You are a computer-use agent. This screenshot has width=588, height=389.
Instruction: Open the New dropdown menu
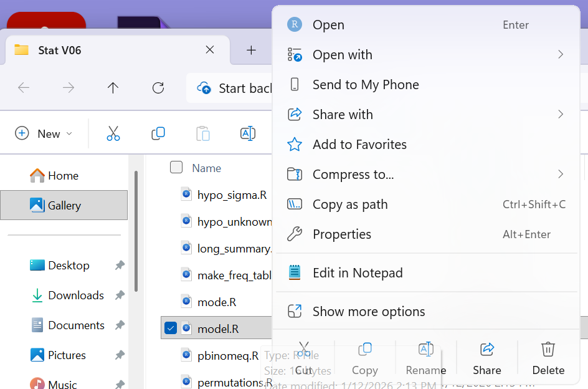pos(44,133)
